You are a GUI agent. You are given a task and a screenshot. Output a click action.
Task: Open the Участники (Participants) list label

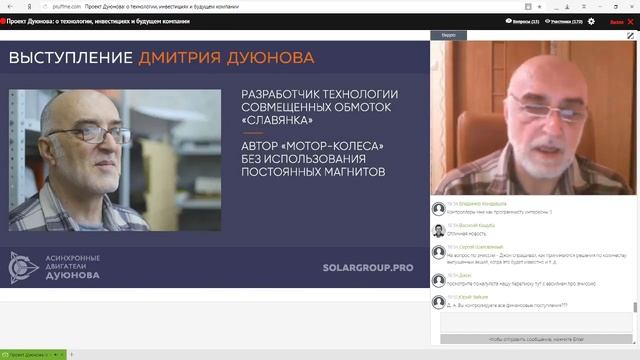point(567,22)
